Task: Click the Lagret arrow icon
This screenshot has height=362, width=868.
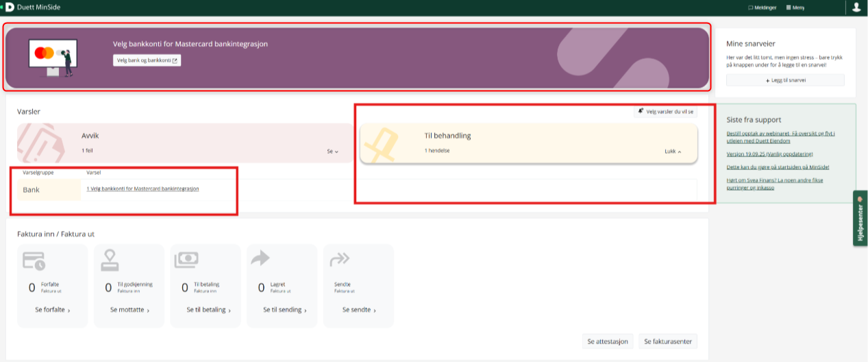Action: [x=261, y=258]
